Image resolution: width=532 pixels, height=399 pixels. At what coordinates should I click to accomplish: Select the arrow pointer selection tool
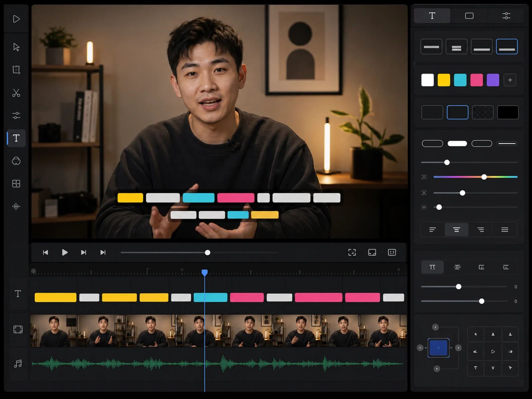(x=16, y=47)
